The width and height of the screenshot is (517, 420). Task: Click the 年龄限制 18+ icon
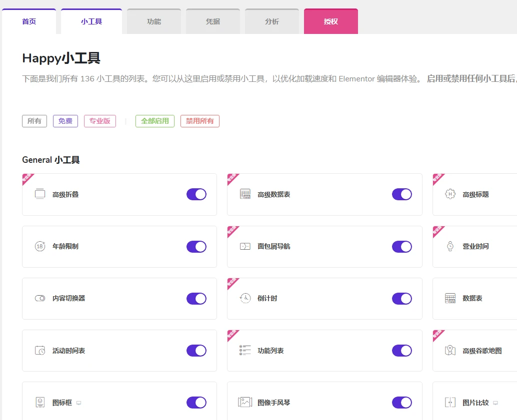(x=40, y=246)
